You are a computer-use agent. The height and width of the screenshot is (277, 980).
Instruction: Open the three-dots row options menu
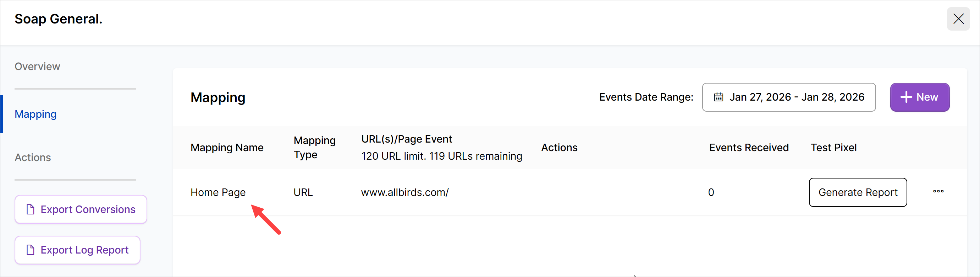[x=938, y=192]
